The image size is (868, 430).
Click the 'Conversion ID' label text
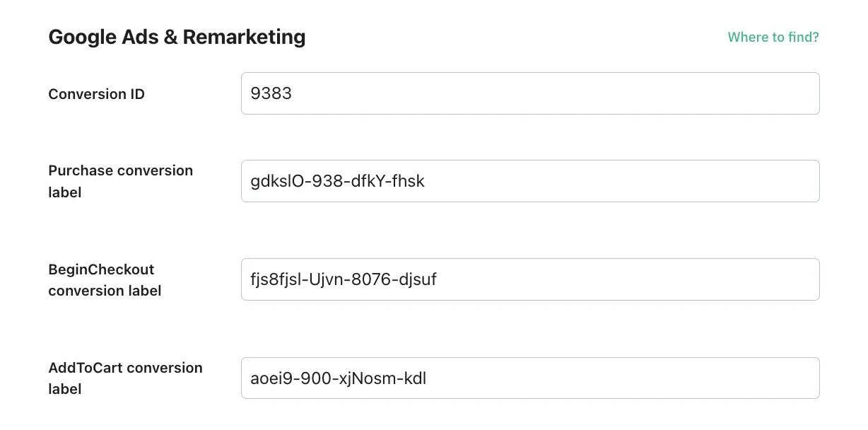96,93
